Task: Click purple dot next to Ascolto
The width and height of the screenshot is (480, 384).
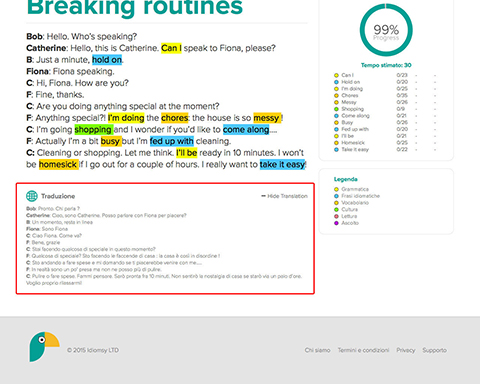Action: pos(336,223)
